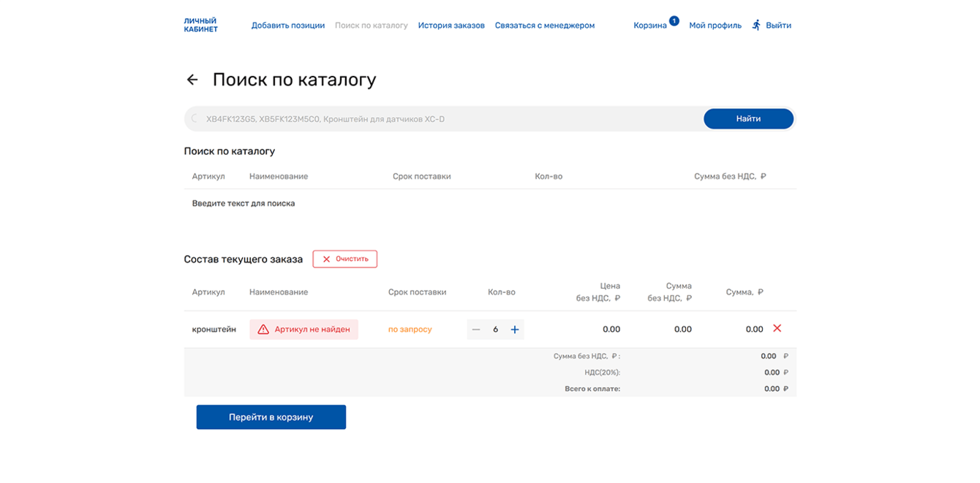The image size is (980, 483).
Task: Decrease quantity with the minus button
Action: point(476,330)
